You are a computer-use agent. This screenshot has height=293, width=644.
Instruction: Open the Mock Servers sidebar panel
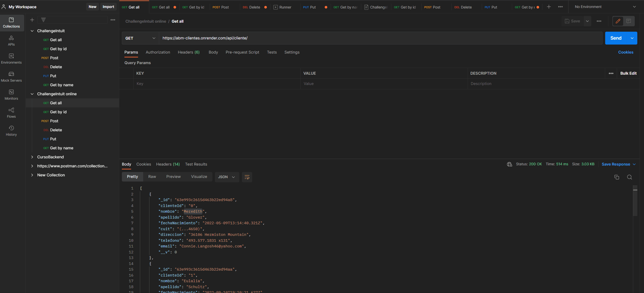coord(11,77)
